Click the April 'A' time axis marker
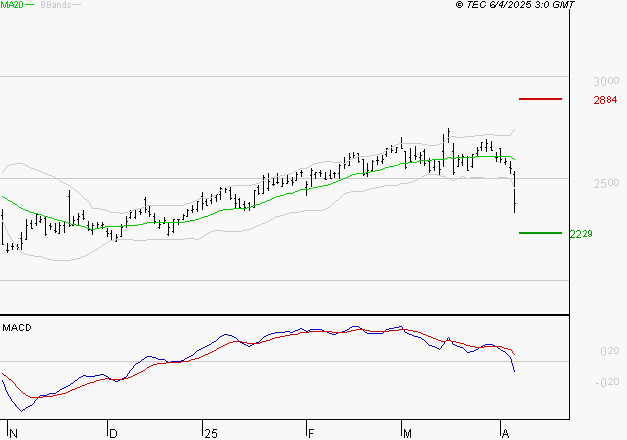This screenshot has height=440, width=627. (x=503, y=433)
